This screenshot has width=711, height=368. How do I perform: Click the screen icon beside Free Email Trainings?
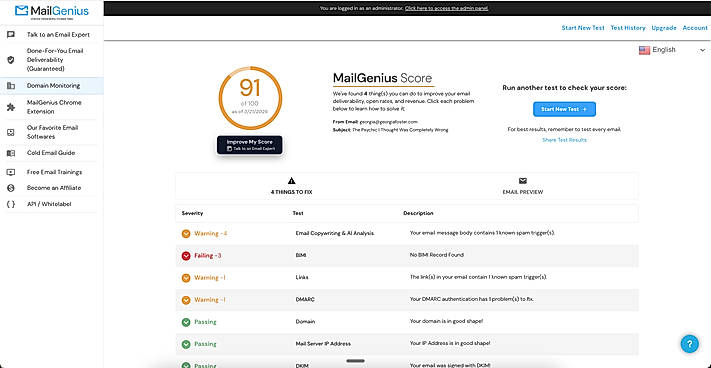(x=11, y=172)
